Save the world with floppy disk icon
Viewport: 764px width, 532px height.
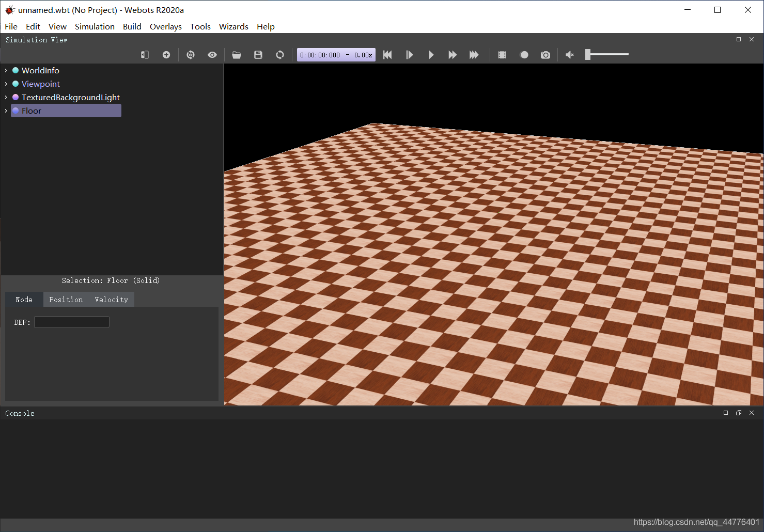pyautogui.click(x=258, y=55)
